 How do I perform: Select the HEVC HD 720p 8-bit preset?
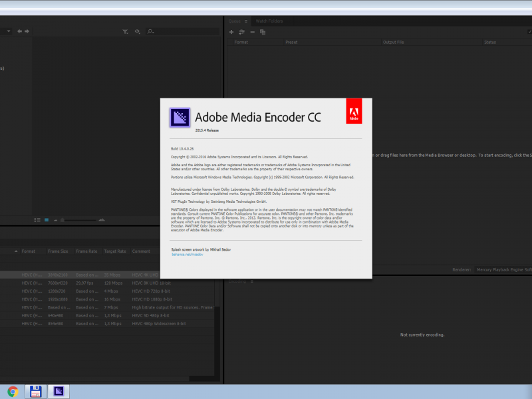pyautogui.click(x=107, y=291)
